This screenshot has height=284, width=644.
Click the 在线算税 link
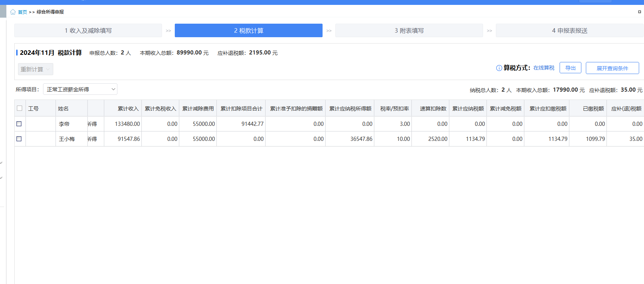544,68
